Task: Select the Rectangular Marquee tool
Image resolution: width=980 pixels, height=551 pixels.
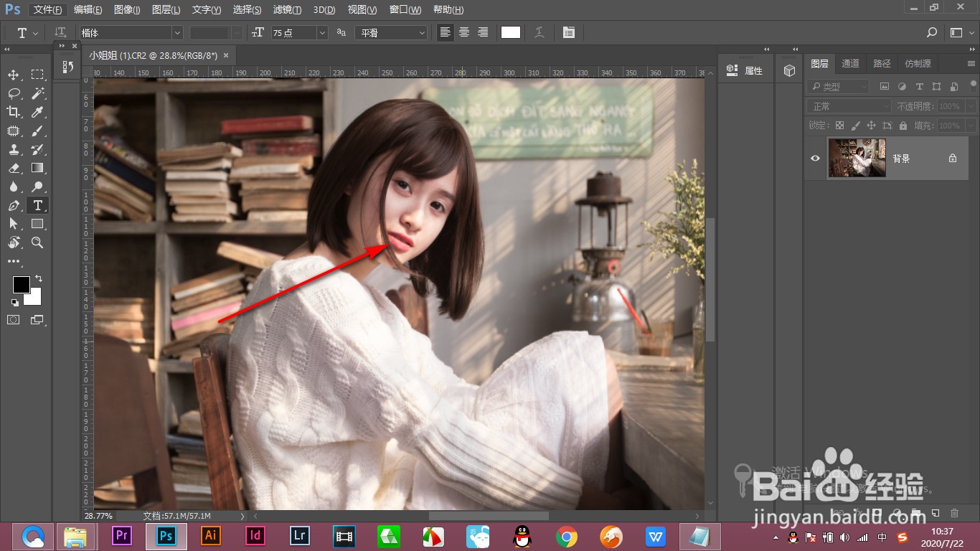Action: pyautogui.click(x=37, y=75)
